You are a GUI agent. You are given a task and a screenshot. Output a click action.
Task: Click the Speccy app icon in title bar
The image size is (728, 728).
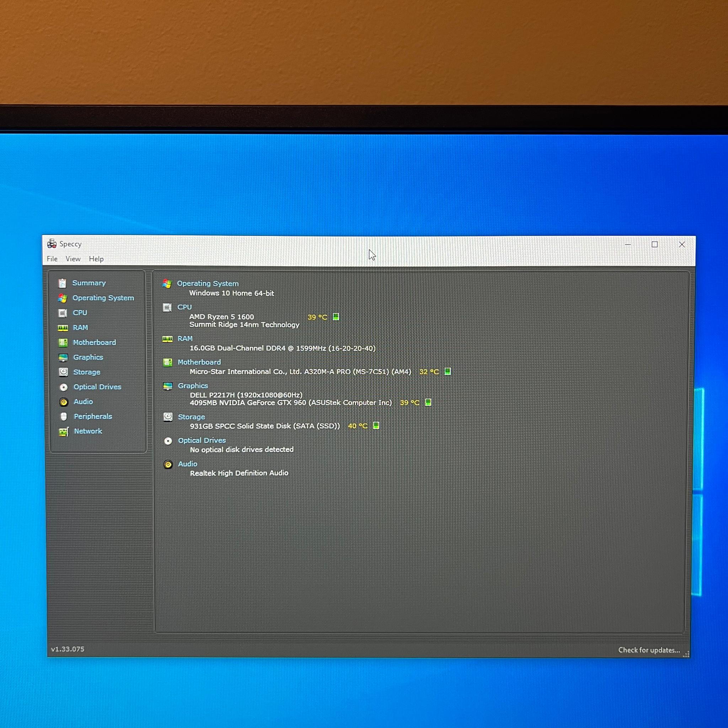(52, 244)
